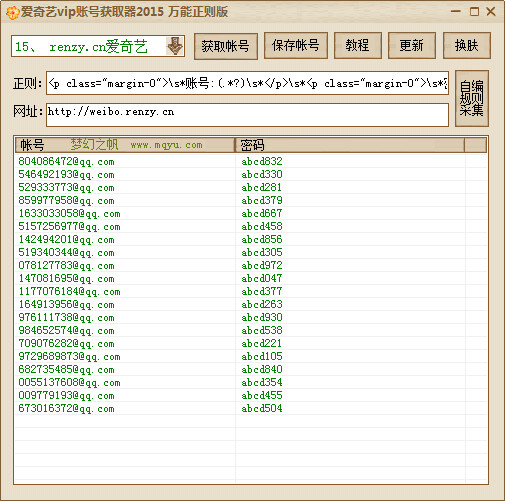Minimize the window

456,11
